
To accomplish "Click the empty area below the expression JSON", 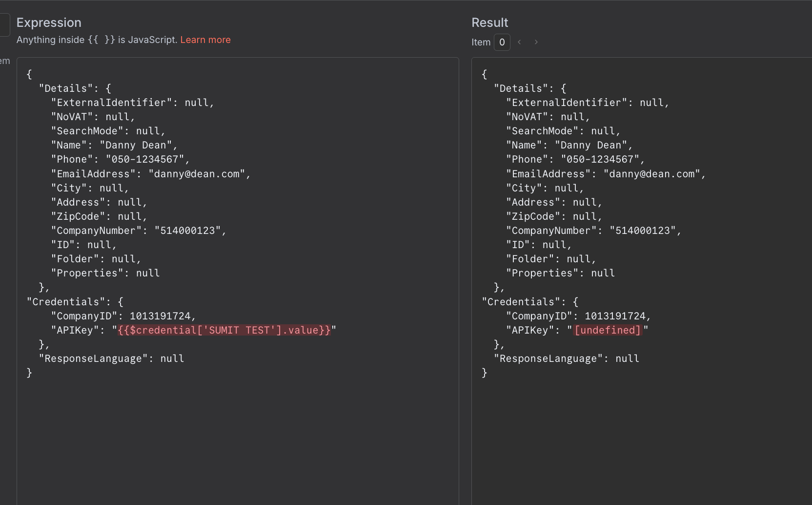I will (238, 440).
